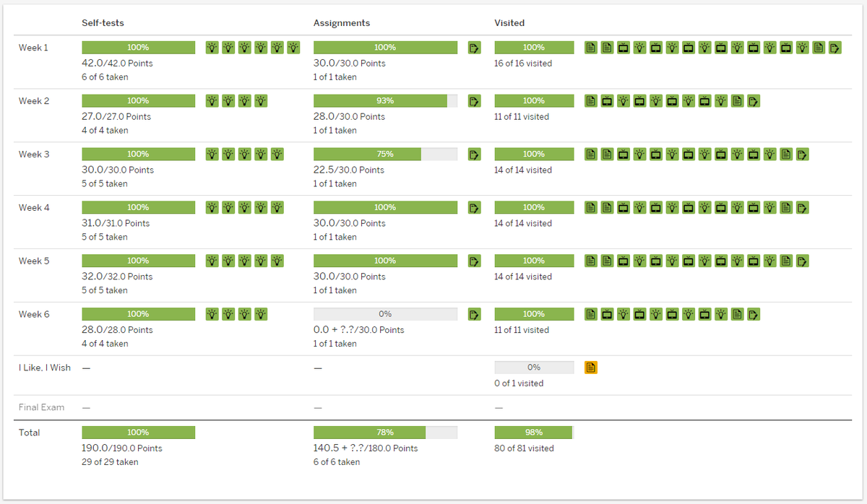Click the "I Like, I Wish" row label
Viewport: 867px width, 504px height.
tap(45, 368)
